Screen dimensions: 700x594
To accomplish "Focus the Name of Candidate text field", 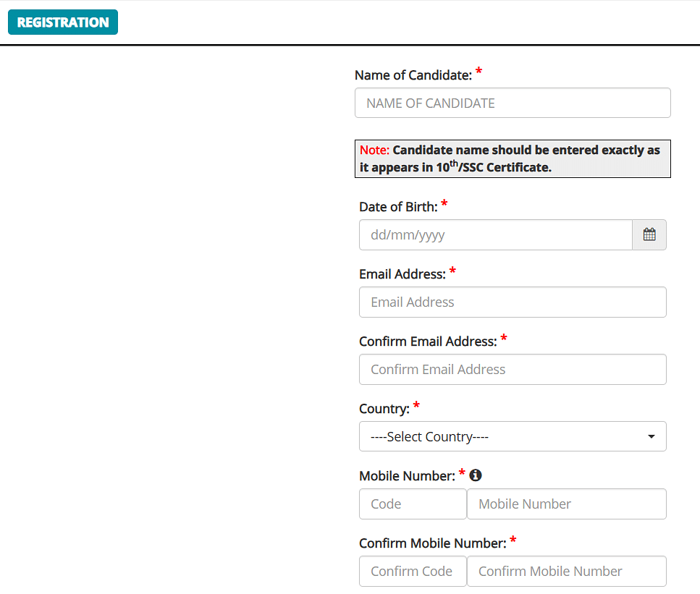I will 513,103.
